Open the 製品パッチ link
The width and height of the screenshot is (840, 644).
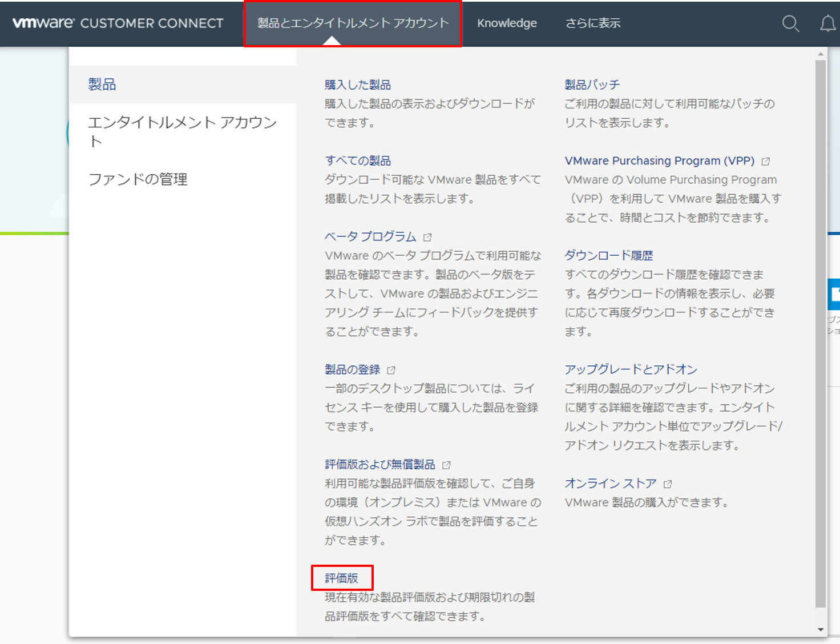tap(592, 85)
